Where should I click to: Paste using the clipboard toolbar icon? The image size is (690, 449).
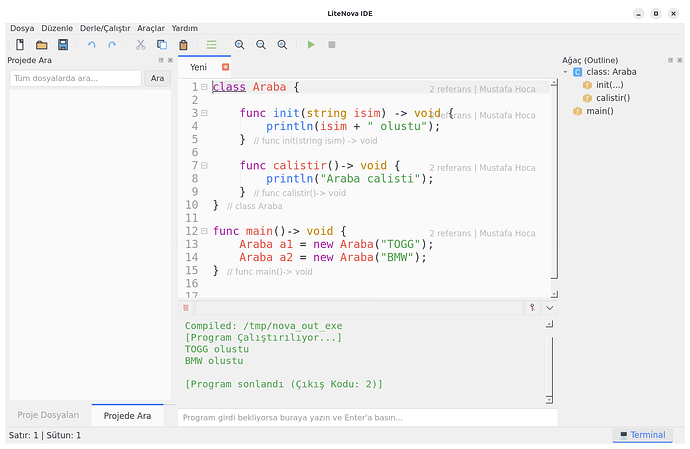(x=183, y=45)
